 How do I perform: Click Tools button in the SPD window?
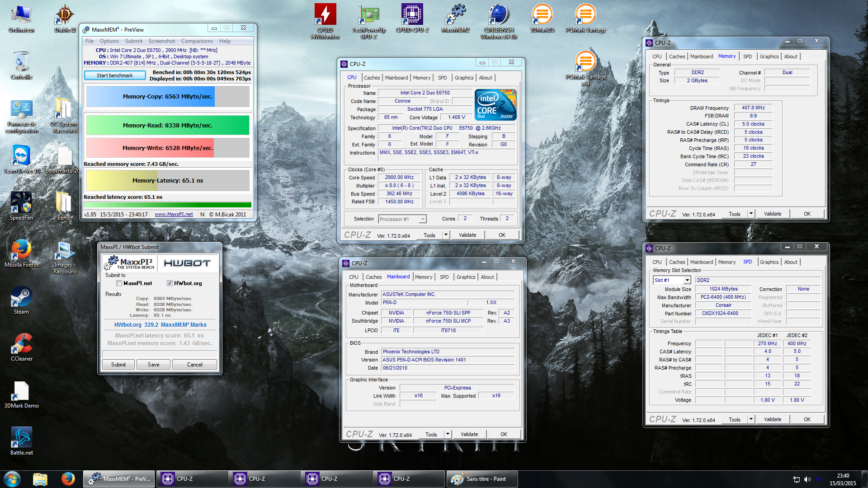pyautogui.click(x=735, y=419)
